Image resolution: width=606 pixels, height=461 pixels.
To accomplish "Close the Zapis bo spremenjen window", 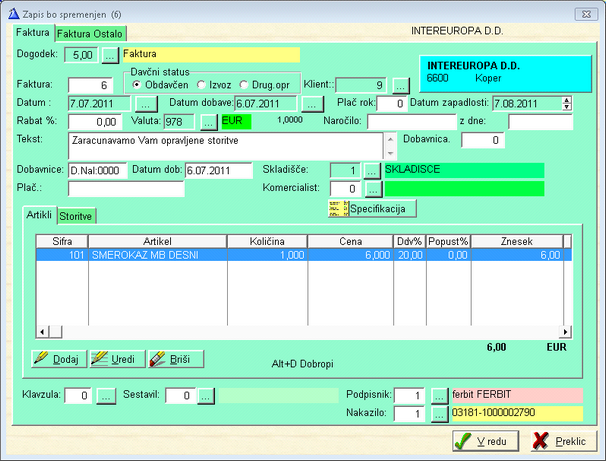I will [x=586, y=14].
